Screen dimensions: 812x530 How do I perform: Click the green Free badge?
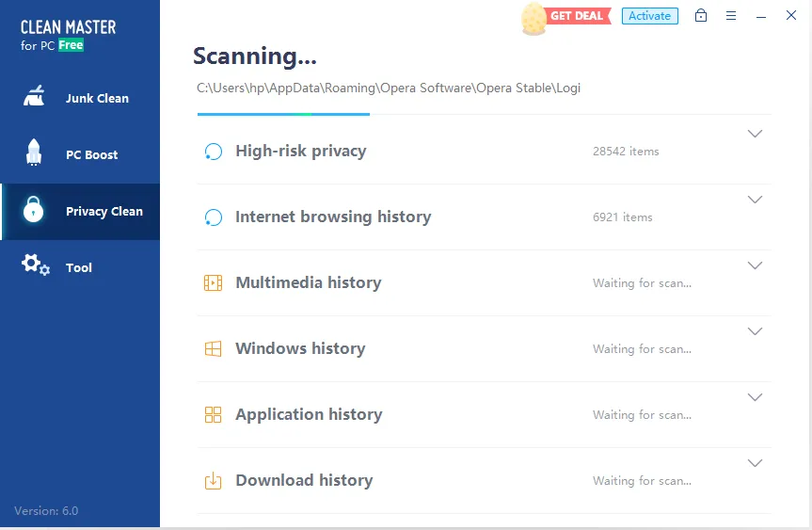[x=71, y=45]
